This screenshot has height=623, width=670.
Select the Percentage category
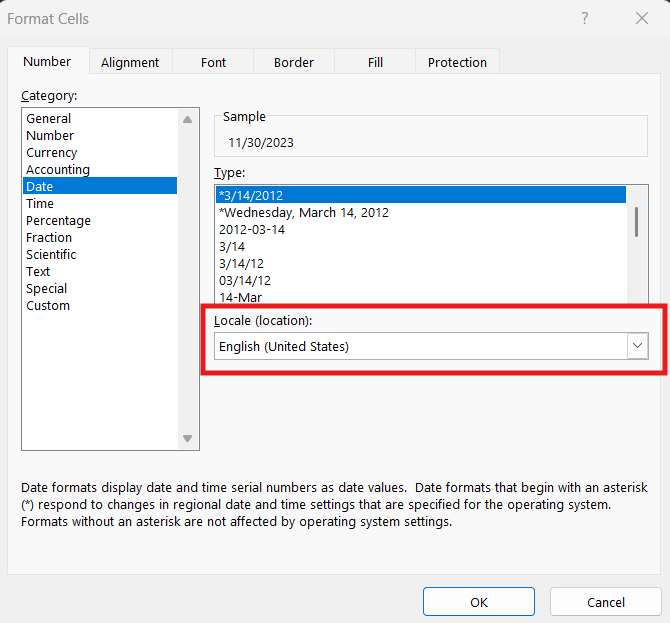(58, 221)
